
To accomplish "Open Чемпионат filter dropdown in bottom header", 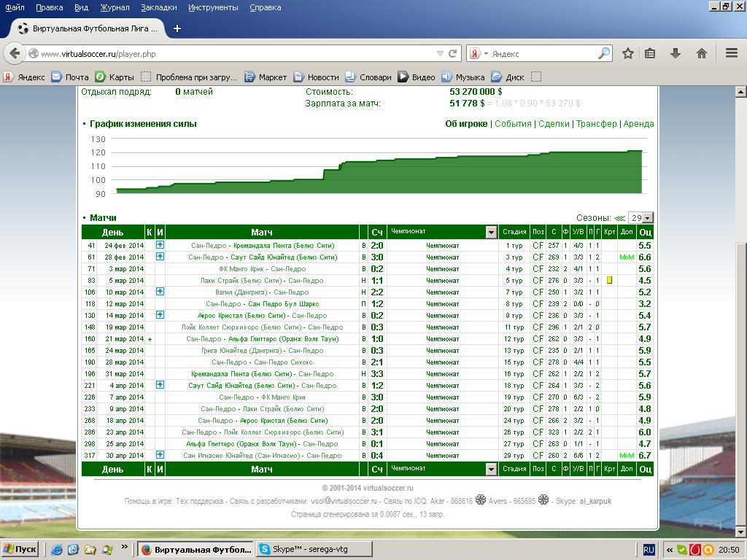I will coord(491,469).
